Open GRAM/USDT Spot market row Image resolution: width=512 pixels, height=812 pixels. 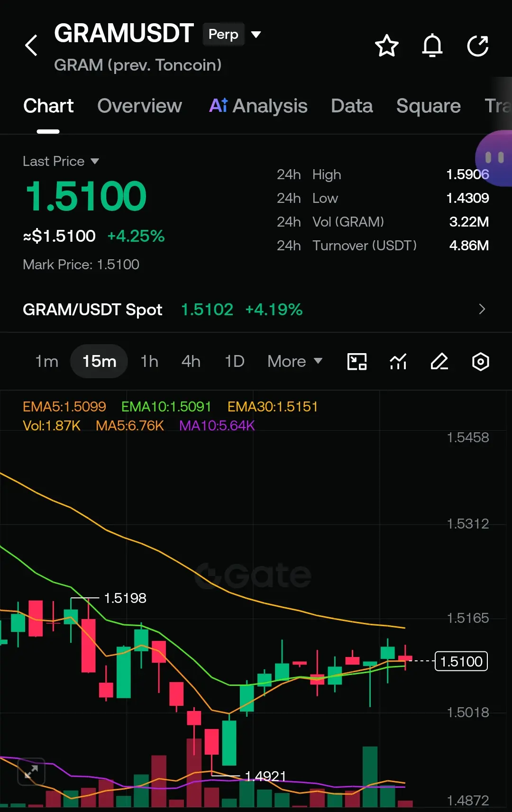(x=256, y=310)
